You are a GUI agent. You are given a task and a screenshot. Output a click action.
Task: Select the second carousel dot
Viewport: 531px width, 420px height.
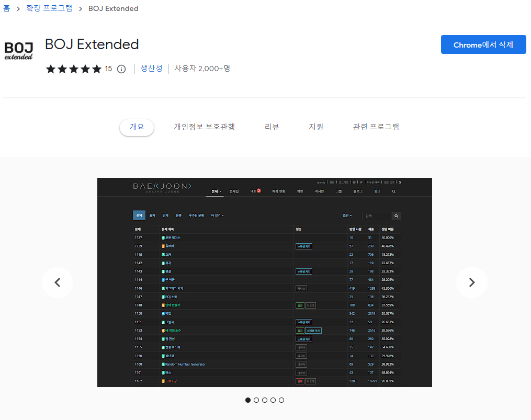click(256, 400)
